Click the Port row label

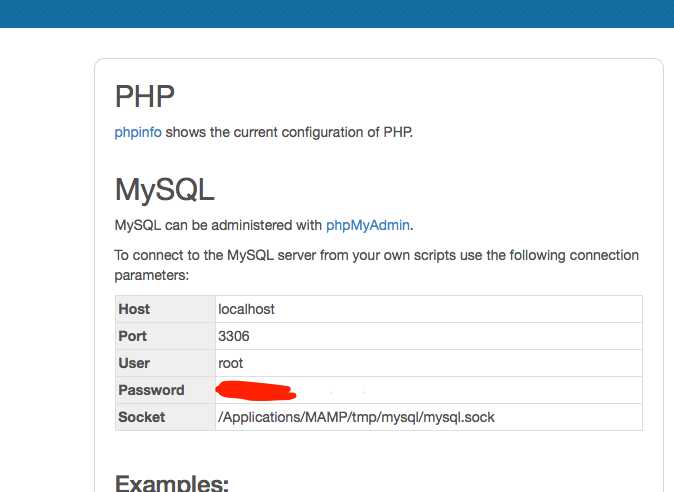point(132,336)
